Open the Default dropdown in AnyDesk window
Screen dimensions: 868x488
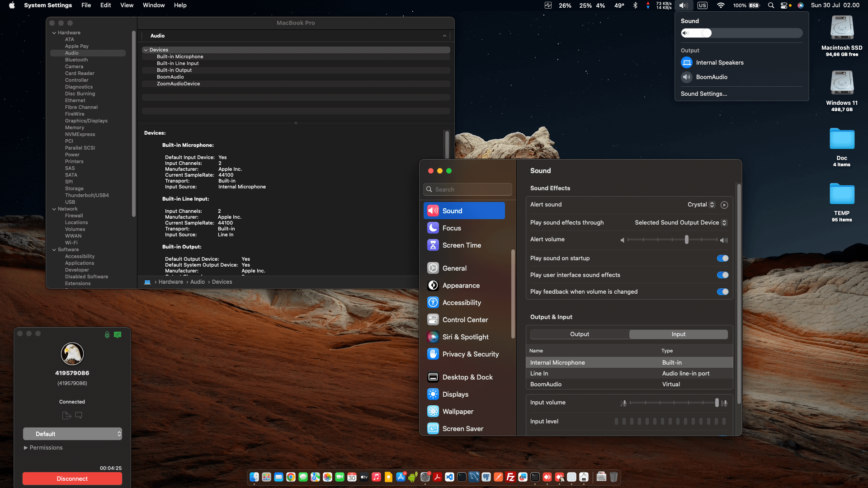point(72,434)
